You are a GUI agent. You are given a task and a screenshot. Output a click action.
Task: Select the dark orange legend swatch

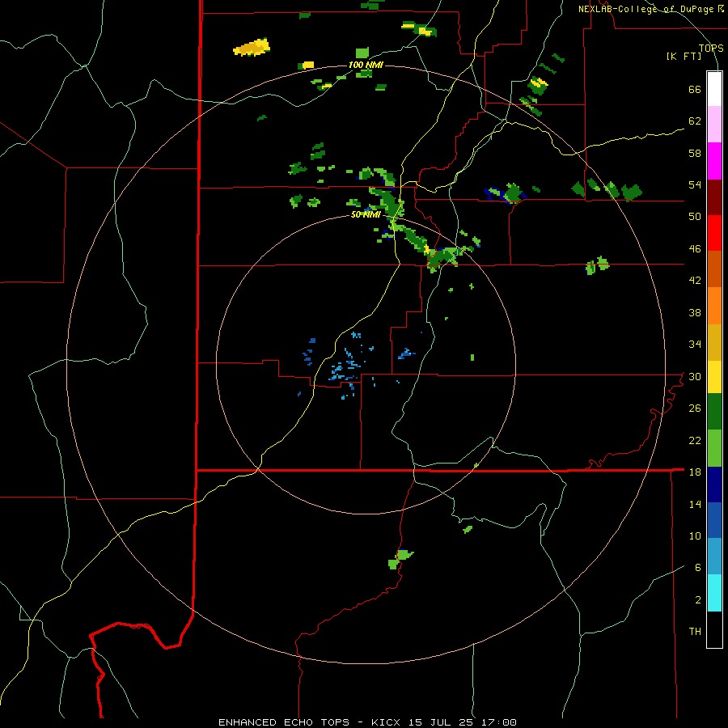coord(714,269)
